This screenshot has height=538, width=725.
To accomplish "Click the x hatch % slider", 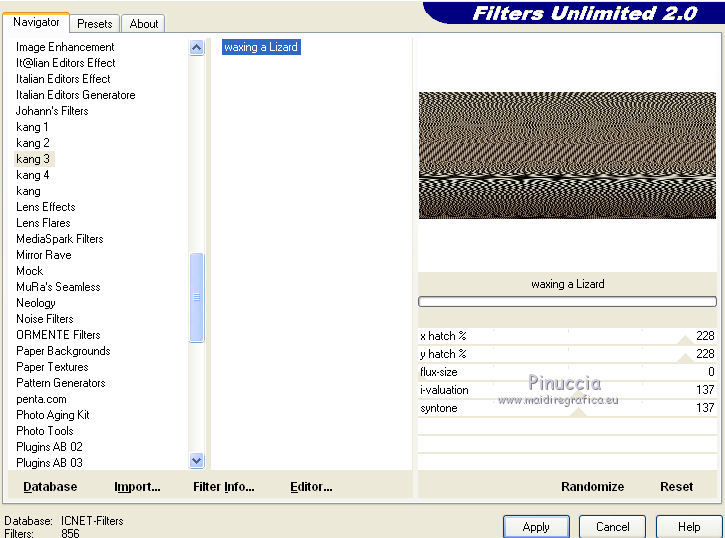I will pyautogui.click(x=567, y=336).
